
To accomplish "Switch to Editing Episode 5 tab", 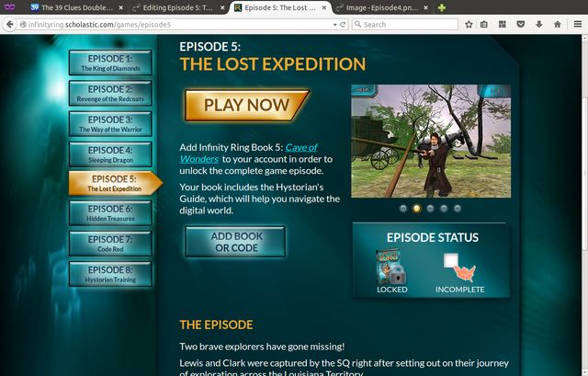I will (177, 7).
